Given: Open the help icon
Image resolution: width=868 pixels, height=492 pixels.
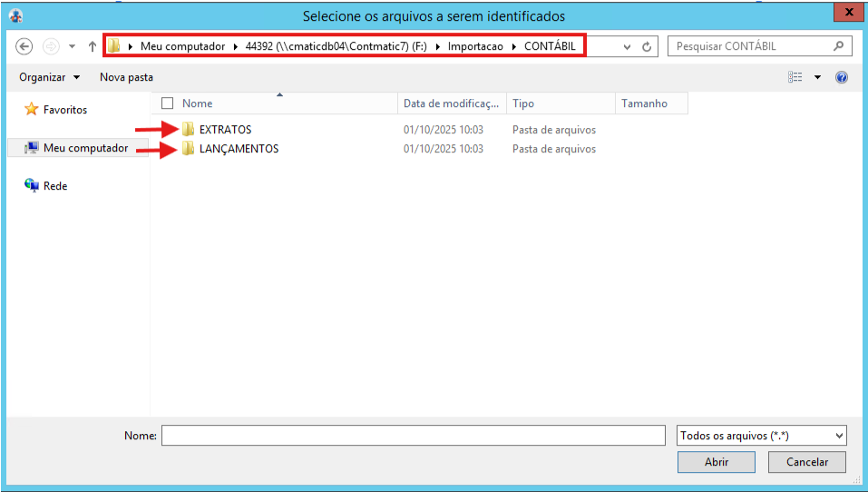Looking at the screenshot, I should pos(842,77).
